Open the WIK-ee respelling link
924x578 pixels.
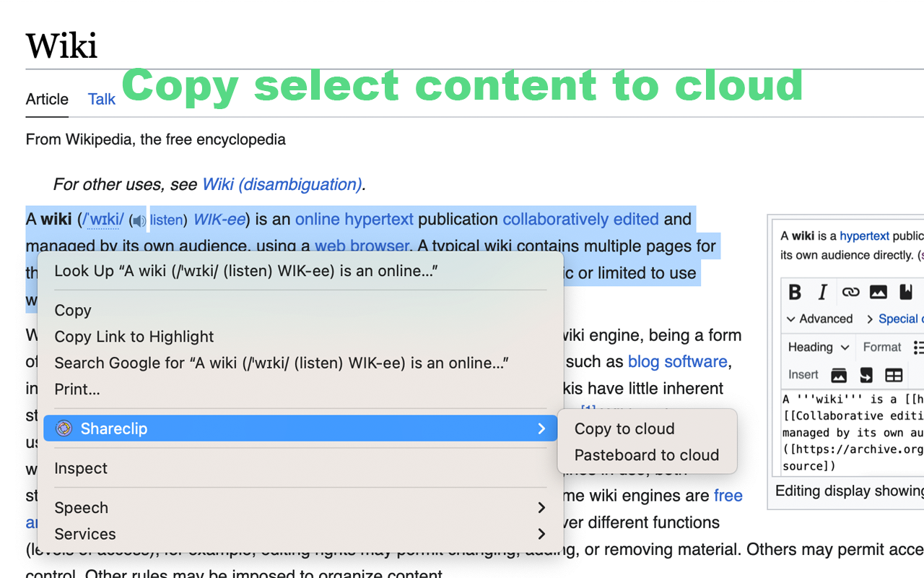click(219, 219)
